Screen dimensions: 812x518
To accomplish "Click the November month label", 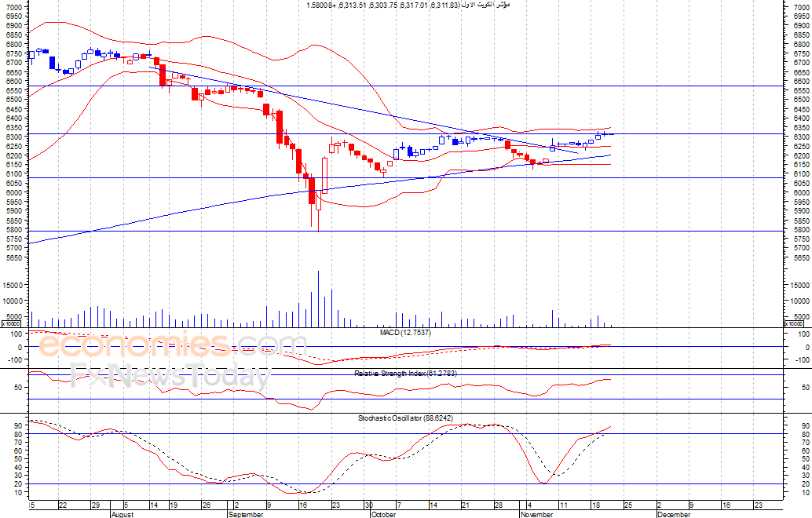I will pos(536,514).
